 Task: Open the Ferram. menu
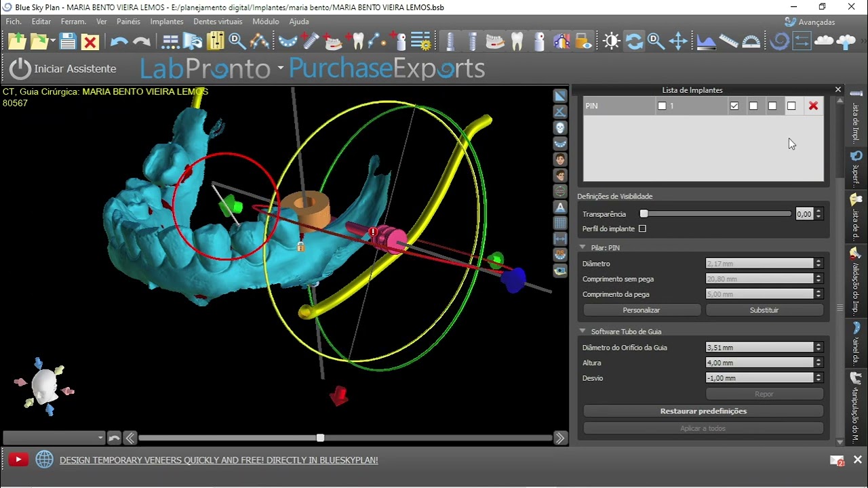click(73, 22)
